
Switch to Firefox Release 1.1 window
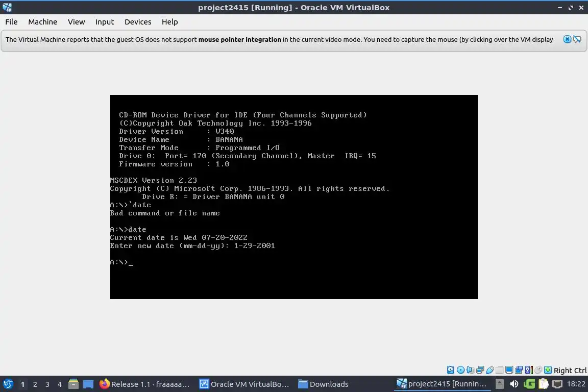[x=145, y=384]
